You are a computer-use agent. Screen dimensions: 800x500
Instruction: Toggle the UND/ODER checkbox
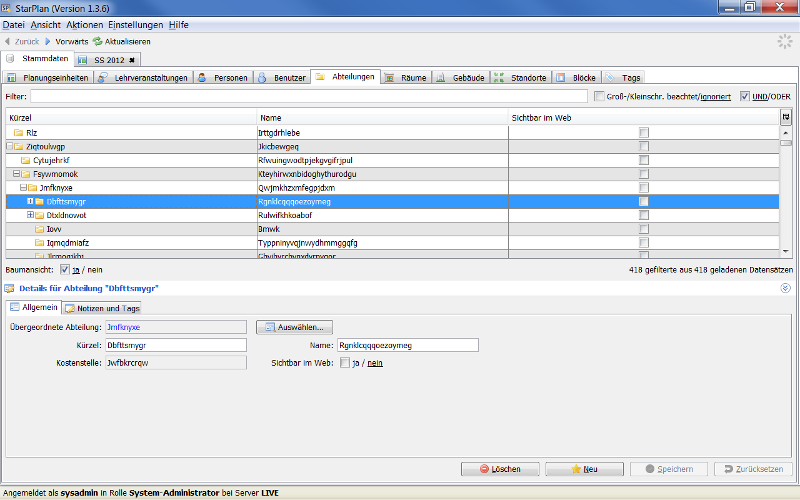(x=745, y=96)
